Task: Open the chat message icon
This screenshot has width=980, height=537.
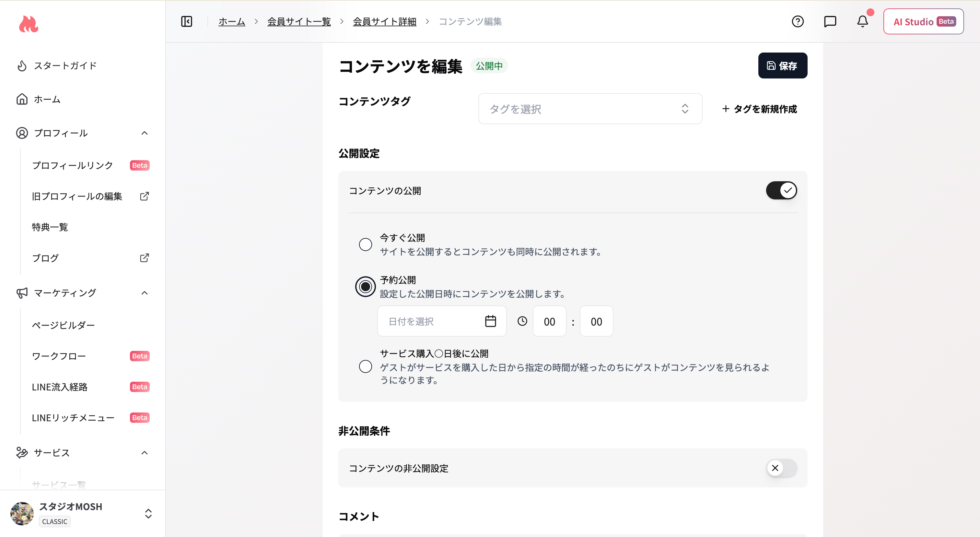Action: [830, 21]
